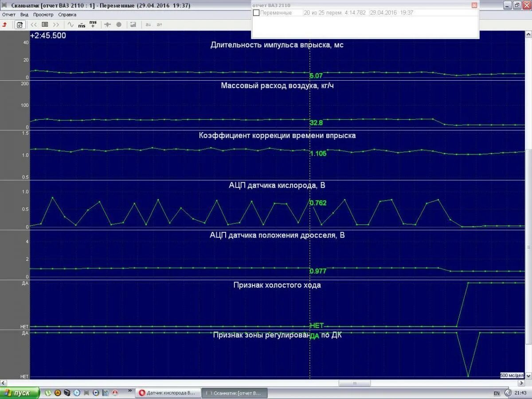Open the Вид menu
532x399 pixels.
[x=24, y=15]
